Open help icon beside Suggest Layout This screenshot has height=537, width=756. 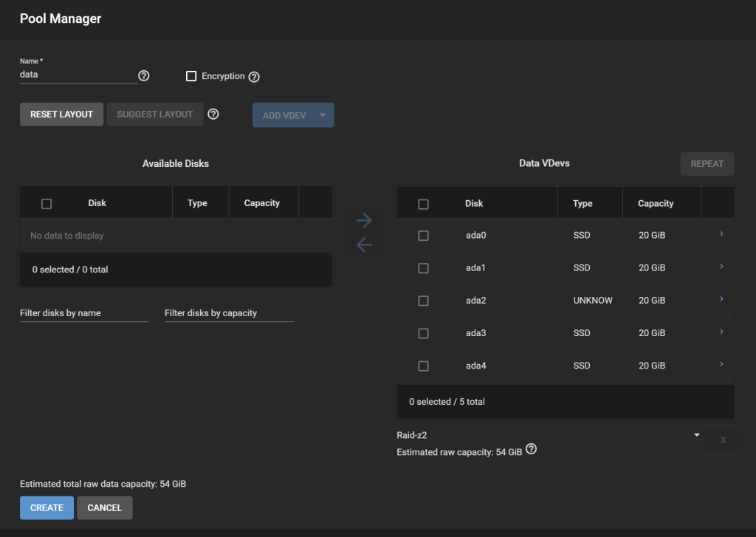pos(213,114)
